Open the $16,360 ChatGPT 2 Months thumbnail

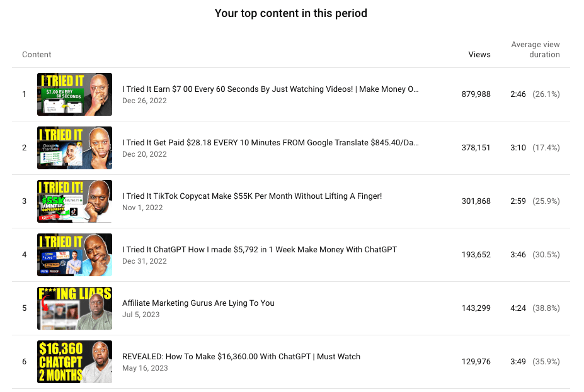pos(74,362)
